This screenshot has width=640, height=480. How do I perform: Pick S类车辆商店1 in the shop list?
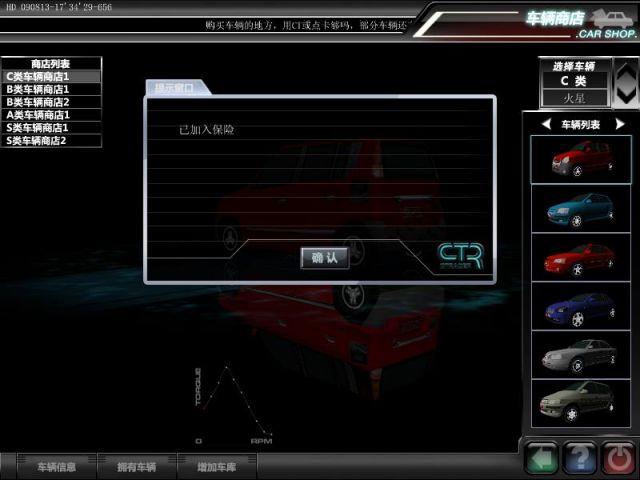[51, 128]
